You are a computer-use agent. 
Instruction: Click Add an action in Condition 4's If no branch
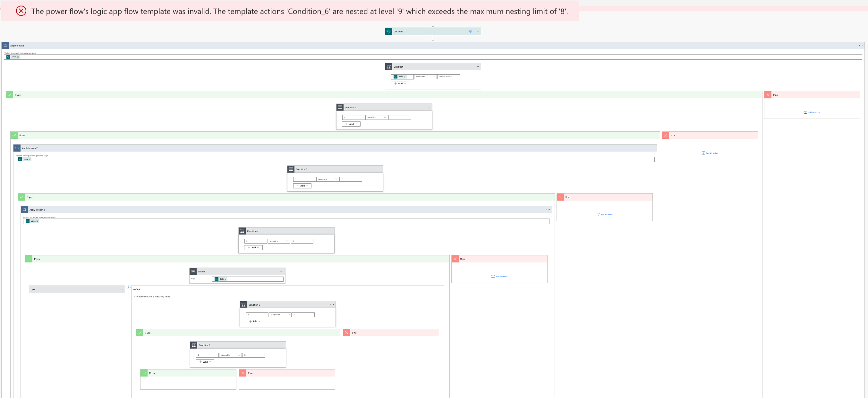[x=499, y=277]
